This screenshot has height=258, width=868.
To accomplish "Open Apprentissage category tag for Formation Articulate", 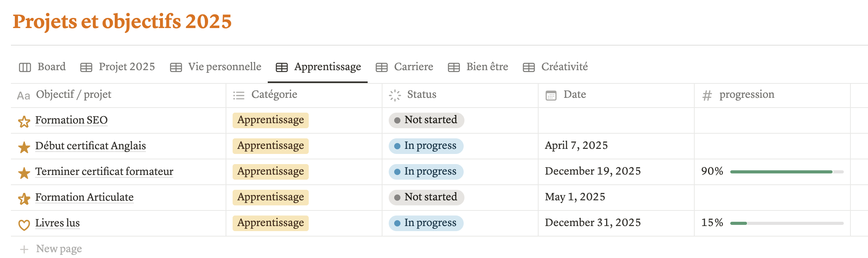I will click(270, 197).
